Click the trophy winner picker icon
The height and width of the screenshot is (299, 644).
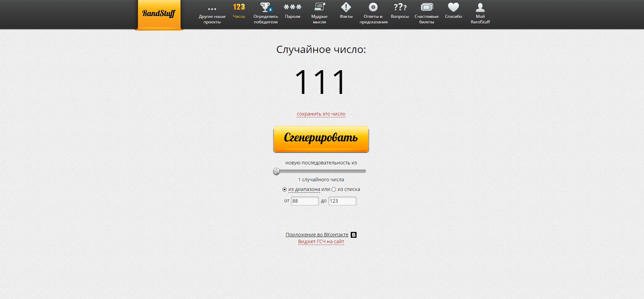click(265, 8)
